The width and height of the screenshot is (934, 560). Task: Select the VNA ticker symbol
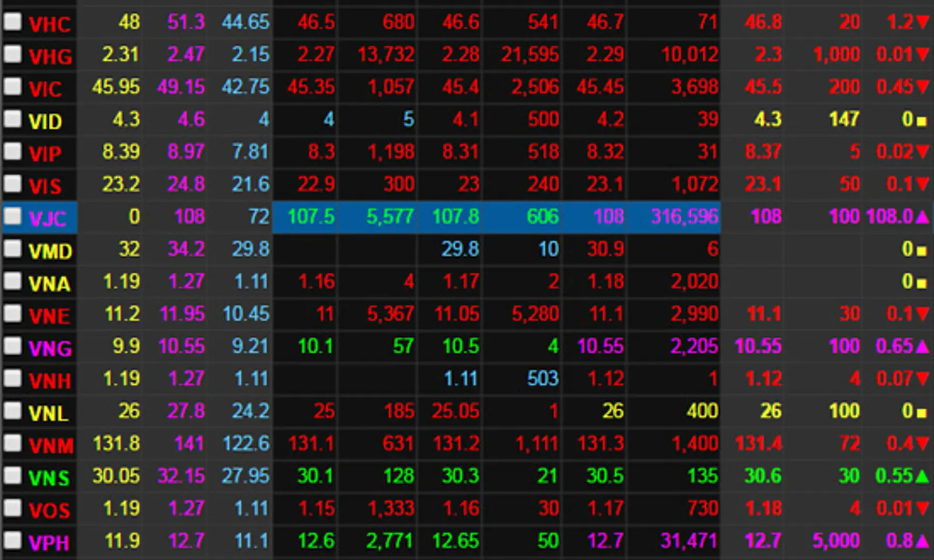click(x=49, y=284)
